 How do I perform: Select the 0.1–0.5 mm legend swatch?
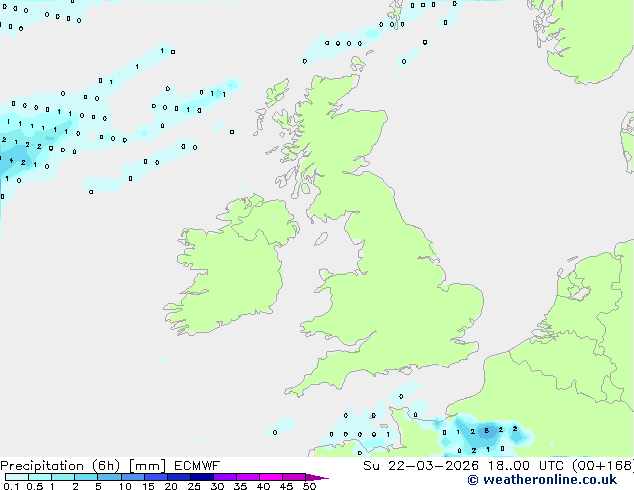point(17,477)
